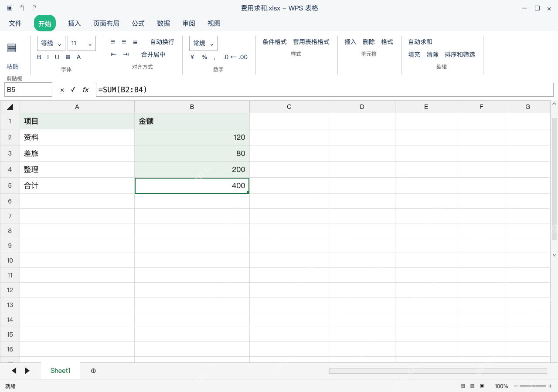Click the 合并居中 button
The height and width of the screenshot is (392, 558).
click(x=153, y=54)
